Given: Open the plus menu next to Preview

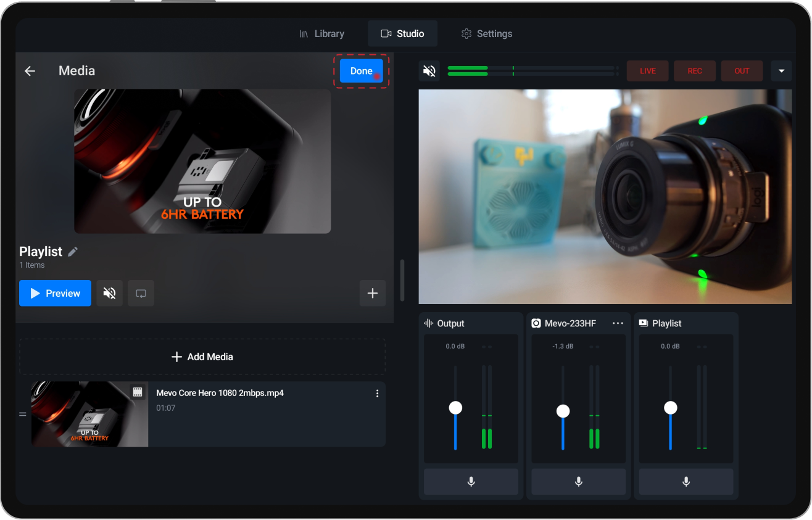Looking at the screenshot, I should [373, 293].
